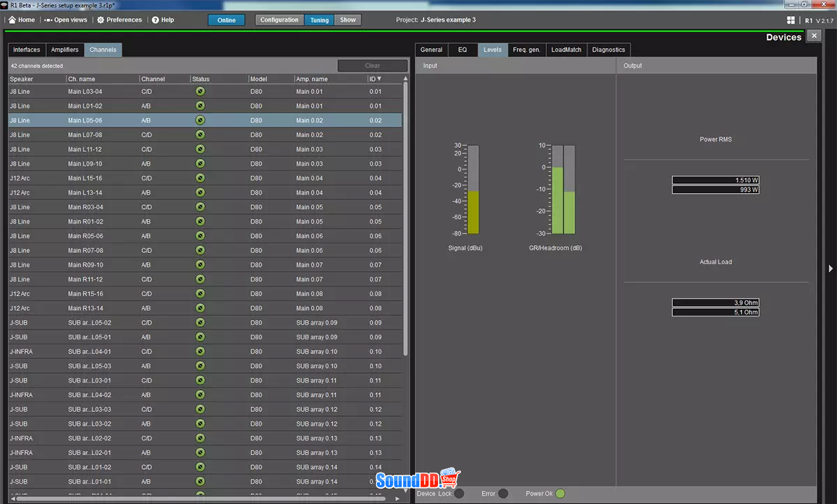Click the 3.9 Ohm load field
This screenshot has height=504, width=837.
(716, 303)
